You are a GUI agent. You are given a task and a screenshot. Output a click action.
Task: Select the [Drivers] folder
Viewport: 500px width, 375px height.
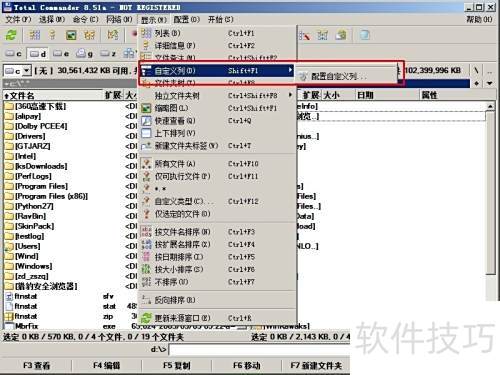click(x=25, y=136)
